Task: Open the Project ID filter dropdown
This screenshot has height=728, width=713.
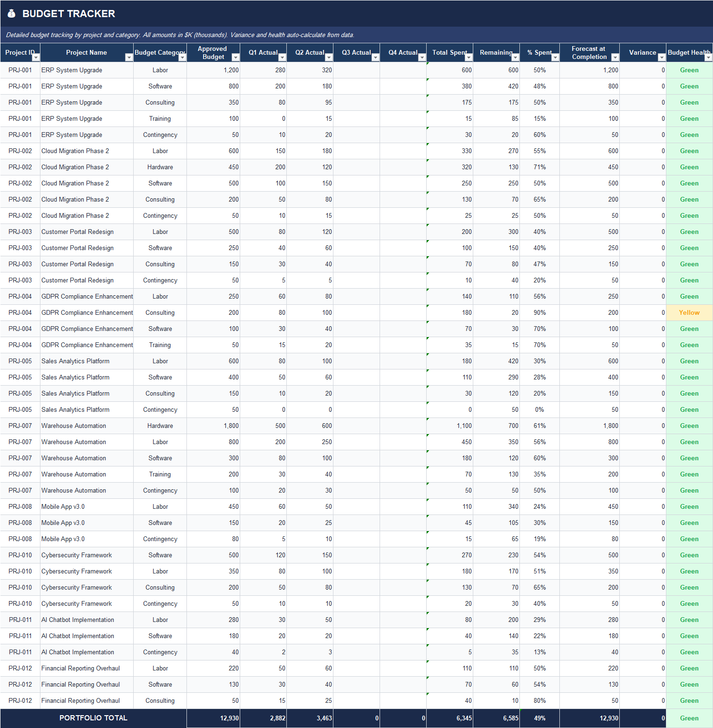Action: click(36, 58)
